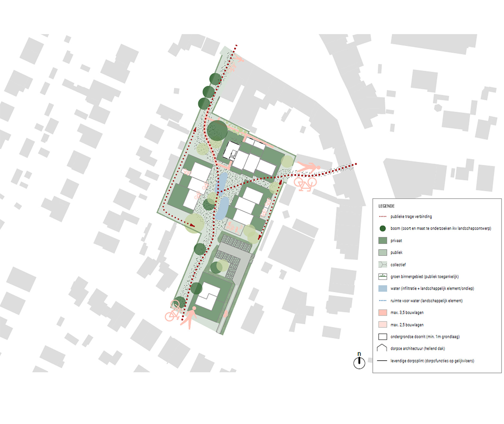Click the privaat dark green swatch
This screenshot has height=424, width=504.
[x=382, y=240]
